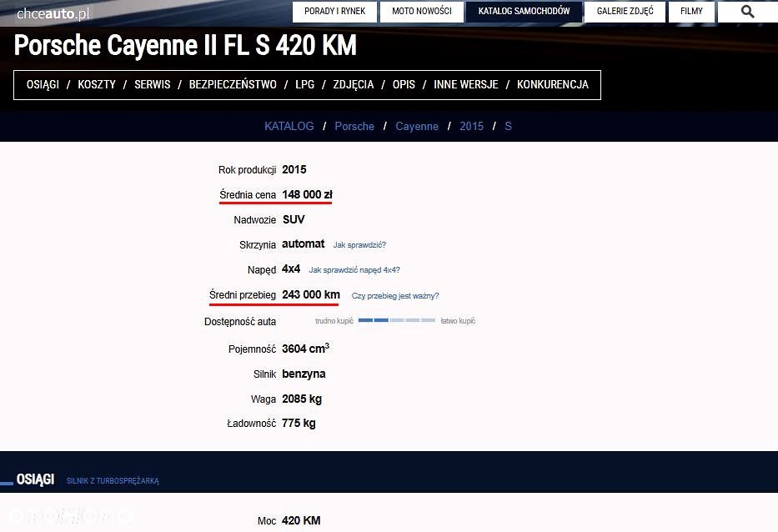The height and width of the screenshot is (532, 778).
Task: Jump to the LPG section link
Action: (x=304, y=85)
